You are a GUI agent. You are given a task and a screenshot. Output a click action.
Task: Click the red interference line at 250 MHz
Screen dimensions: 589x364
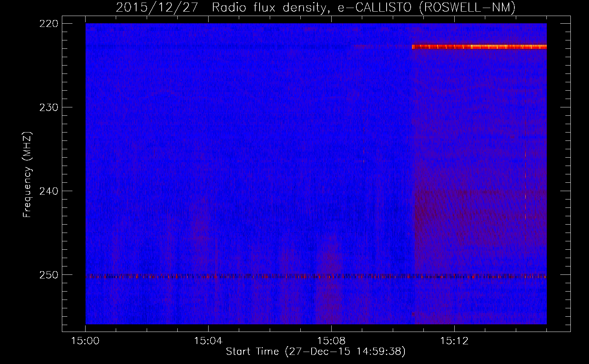[x=316, y=276]
